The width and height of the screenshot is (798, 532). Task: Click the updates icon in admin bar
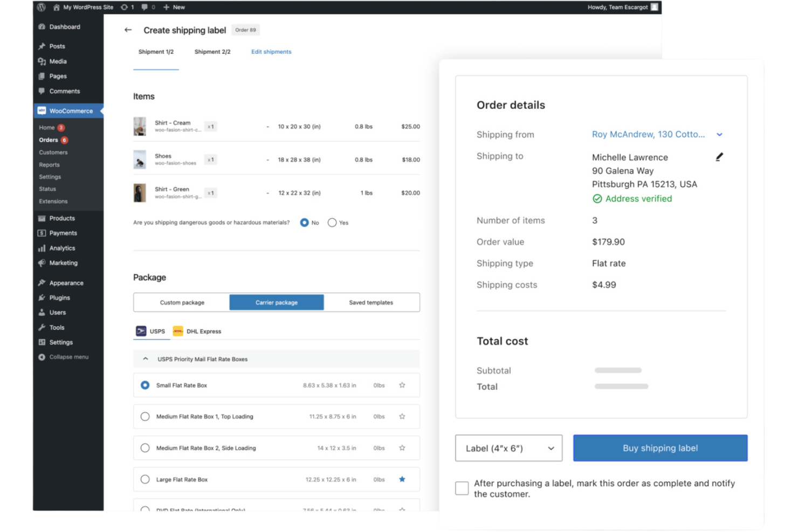[x=125, y=7]
